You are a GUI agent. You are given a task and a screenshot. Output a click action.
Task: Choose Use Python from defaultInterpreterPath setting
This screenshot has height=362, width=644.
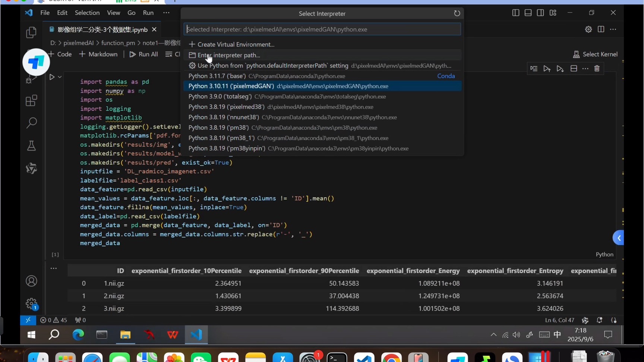coord(322,66)
